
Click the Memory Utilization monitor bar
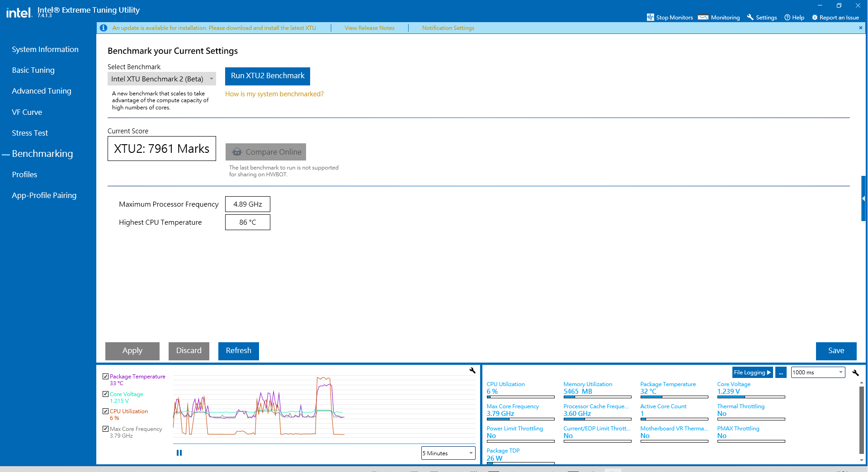point(597,397)
